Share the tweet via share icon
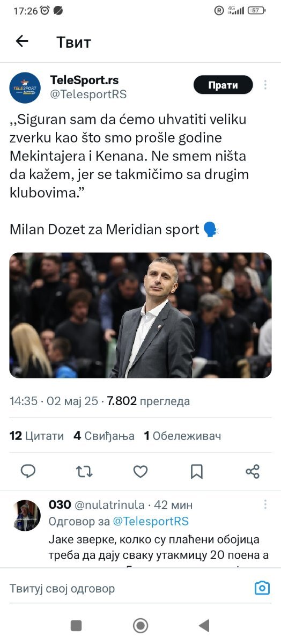 253,471
